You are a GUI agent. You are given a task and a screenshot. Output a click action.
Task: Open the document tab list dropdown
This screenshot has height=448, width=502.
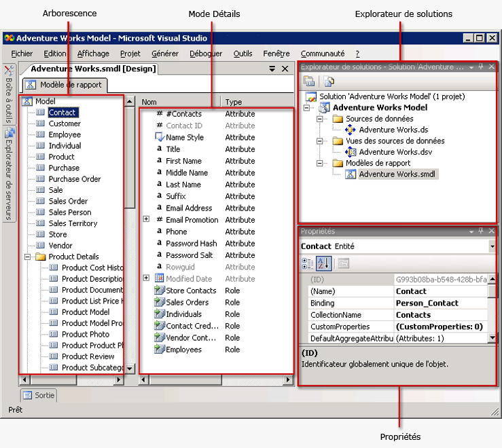[x=272, y=69]
